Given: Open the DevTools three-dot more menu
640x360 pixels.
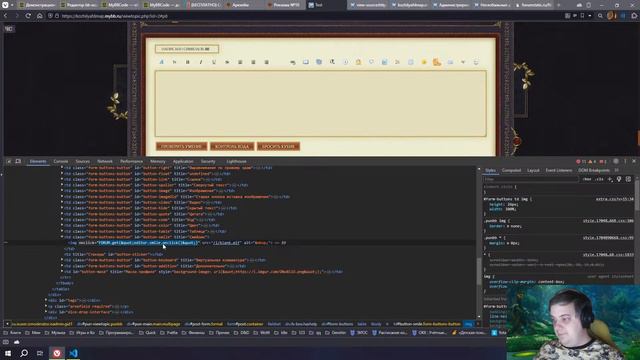Looking at the screenshot, I should [x=625, y=162].
